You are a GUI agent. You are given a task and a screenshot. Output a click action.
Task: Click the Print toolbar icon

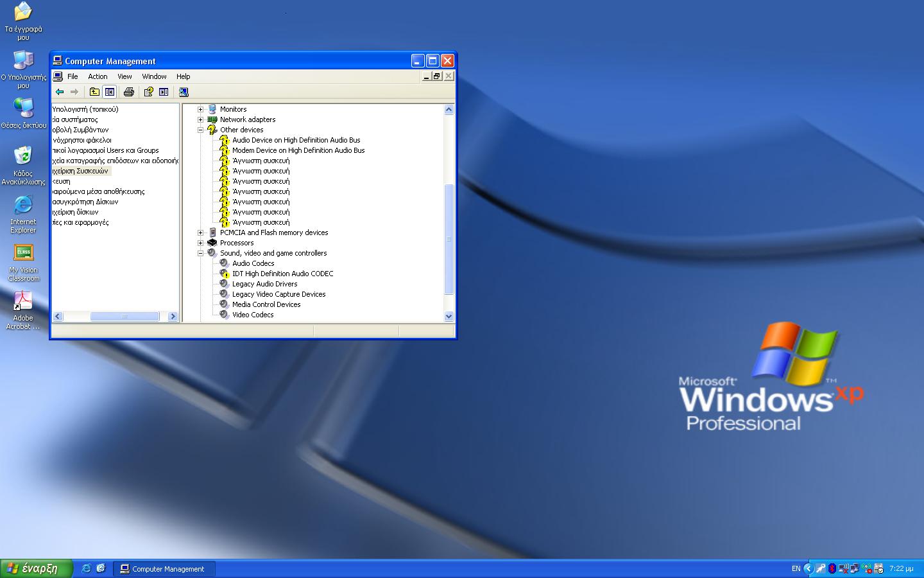pyautogui.click(x=129, y=92)
